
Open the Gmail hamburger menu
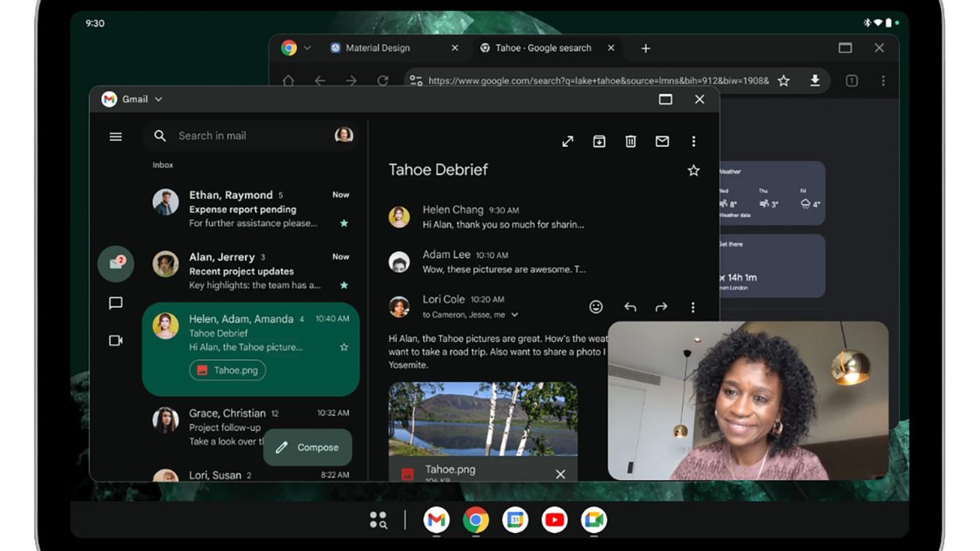click(x=116, y=136)
